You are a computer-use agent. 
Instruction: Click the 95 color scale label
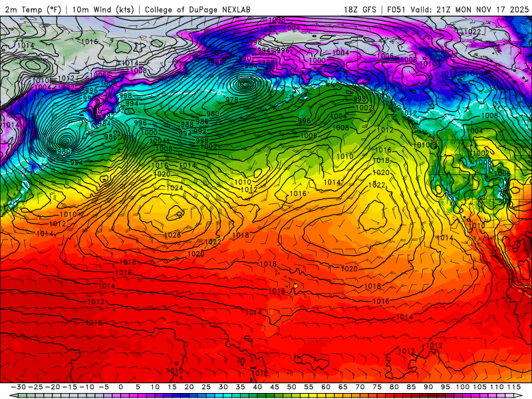445,387
